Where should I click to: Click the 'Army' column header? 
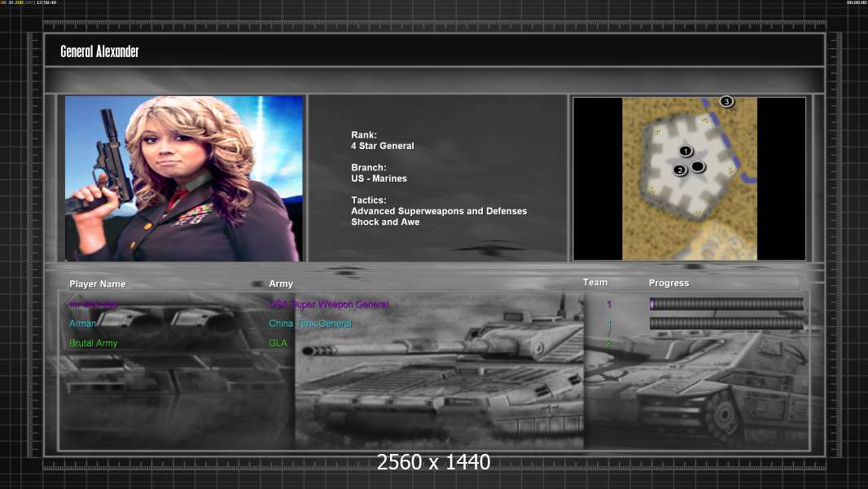pyautogui.click(x=281, y=284)
